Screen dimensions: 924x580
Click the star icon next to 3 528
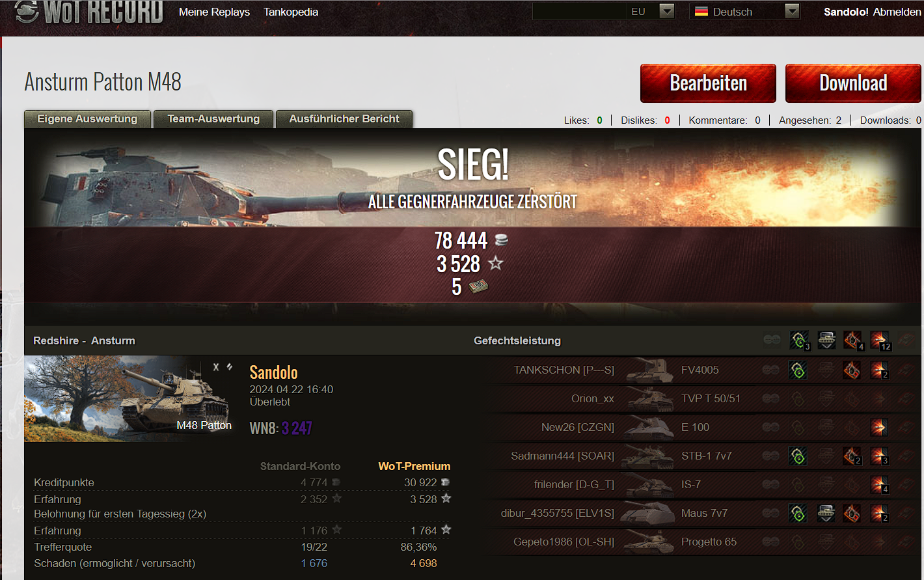point(495,263)
